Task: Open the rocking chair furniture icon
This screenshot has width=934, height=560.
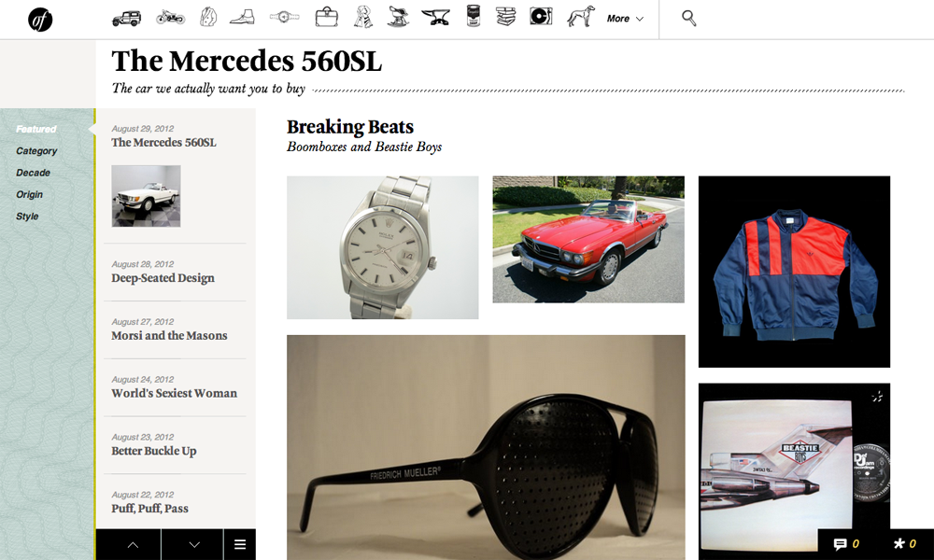Action: (398, 17)
